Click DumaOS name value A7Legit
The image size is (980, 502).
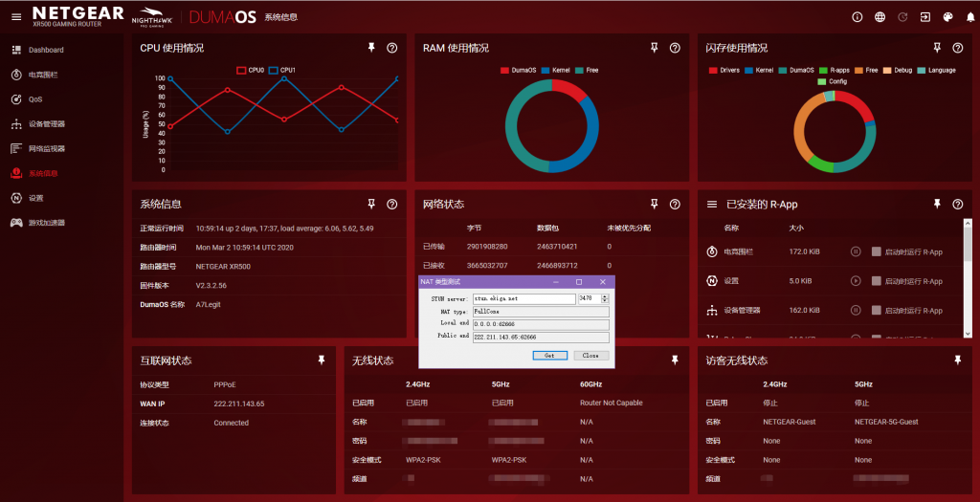(x=208, y=305)
